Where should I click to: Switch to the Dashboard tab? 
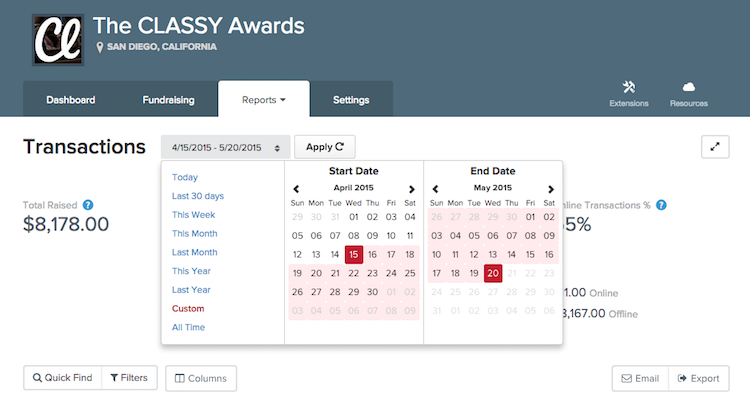coord(71,100)
